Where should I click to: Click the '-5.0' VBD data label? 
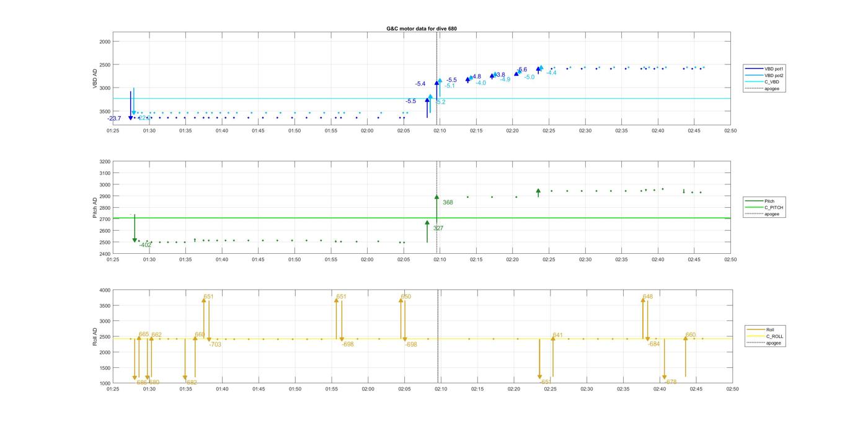tap(529, 77)
